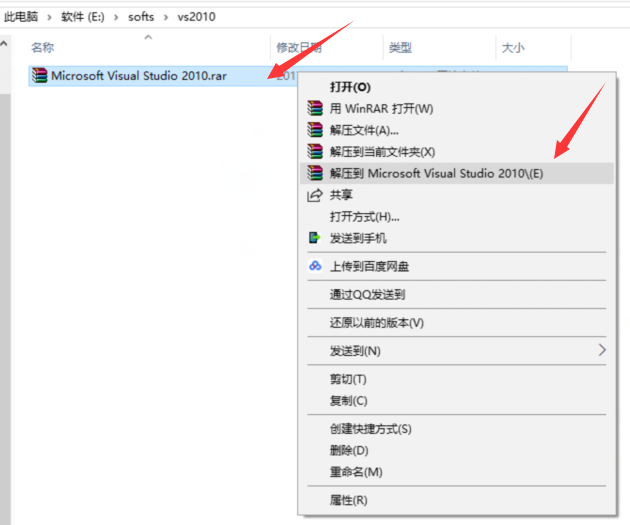This screenshot has height=525, width=630.
Task: Select 创建快捷方式(S) menu entry
Action: tap(456, 429)
